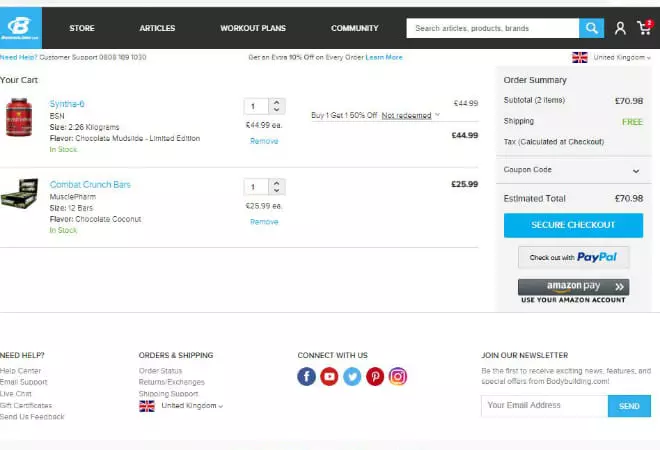Screen dimensions: 660x450
Task: Visit the Instagram profile icon
Action: (398, 376)
